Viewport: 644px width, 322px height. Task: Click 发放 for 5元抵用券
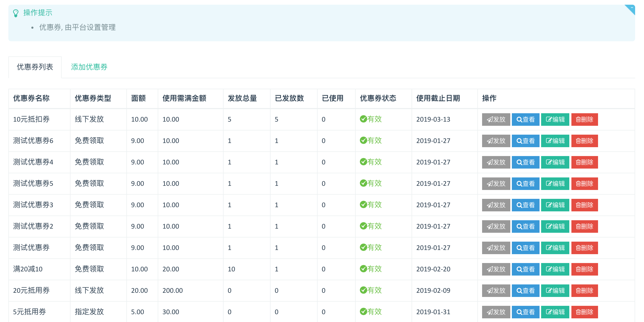coord(496,312)
